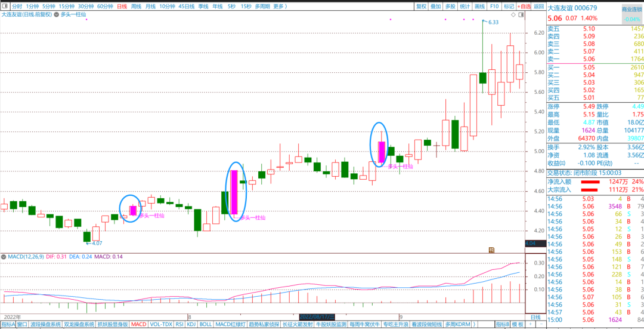644x329 pixels.
Task: Add stock to 自选 watchlist
Action: (524, 6)
